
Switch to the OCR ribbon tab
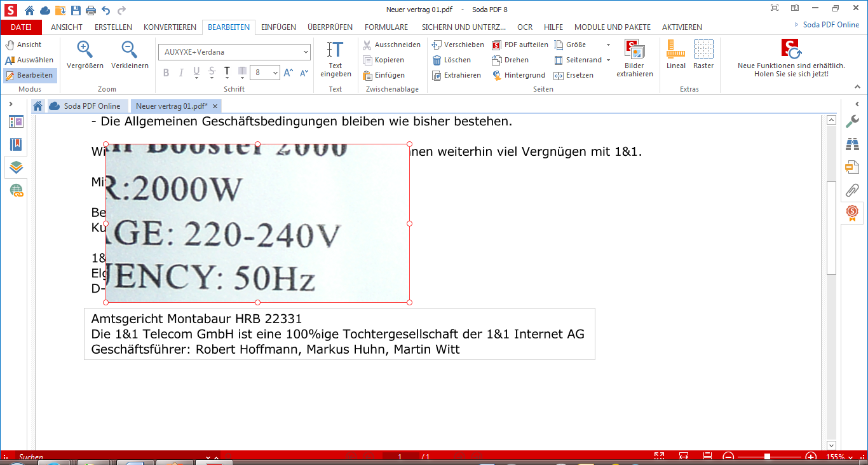click(525, 27)
